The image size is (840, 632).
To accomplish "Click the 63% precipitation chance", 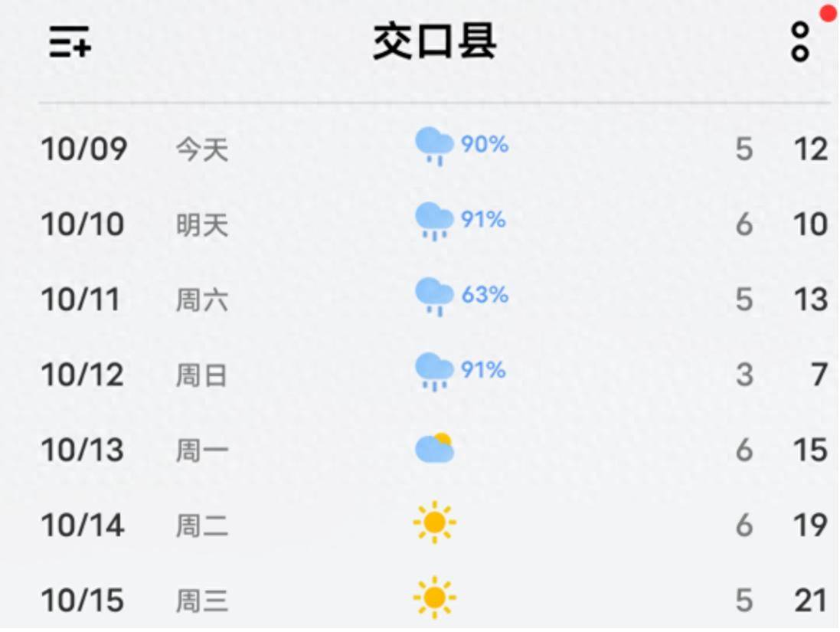I will [485, 294].
